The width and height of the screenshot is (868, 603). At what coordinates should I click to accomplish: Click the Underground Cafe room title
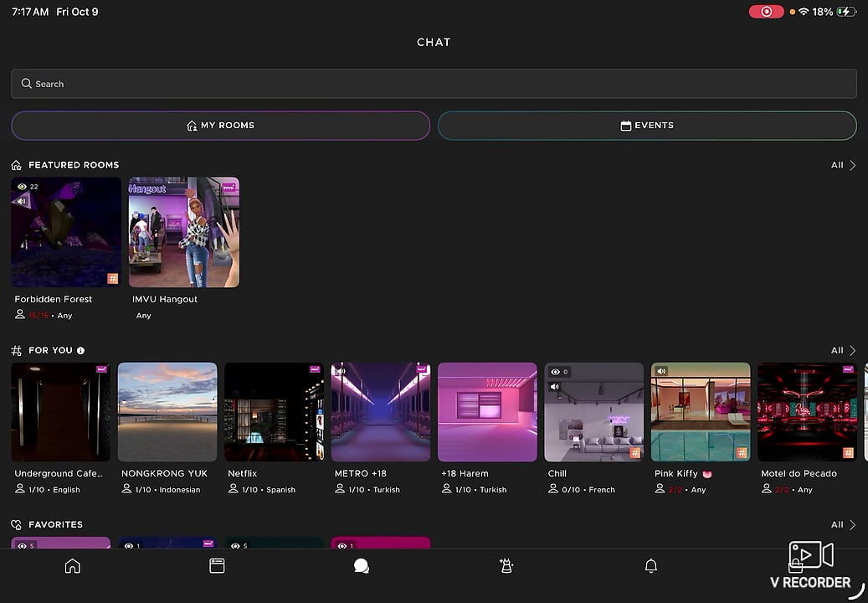59,473
